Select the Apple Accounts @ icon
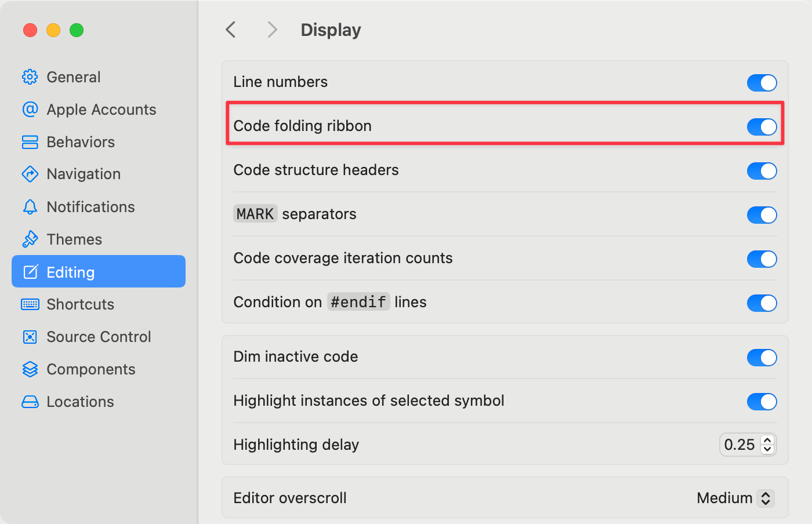Image resolution: width=812 pixels, height=524 pixels. (30, 110)
